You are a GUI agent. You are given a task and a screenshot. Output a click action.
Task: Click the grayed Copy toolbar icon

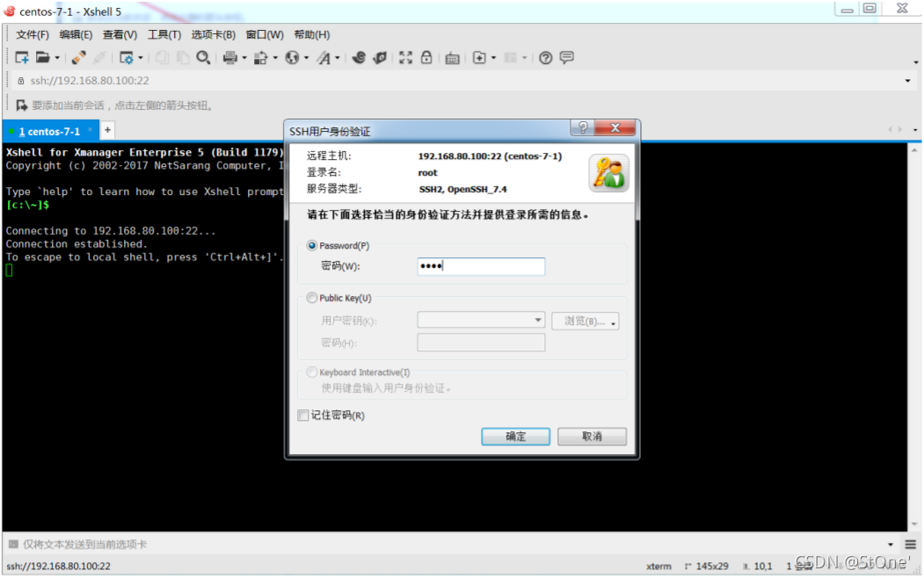[162, 57]
